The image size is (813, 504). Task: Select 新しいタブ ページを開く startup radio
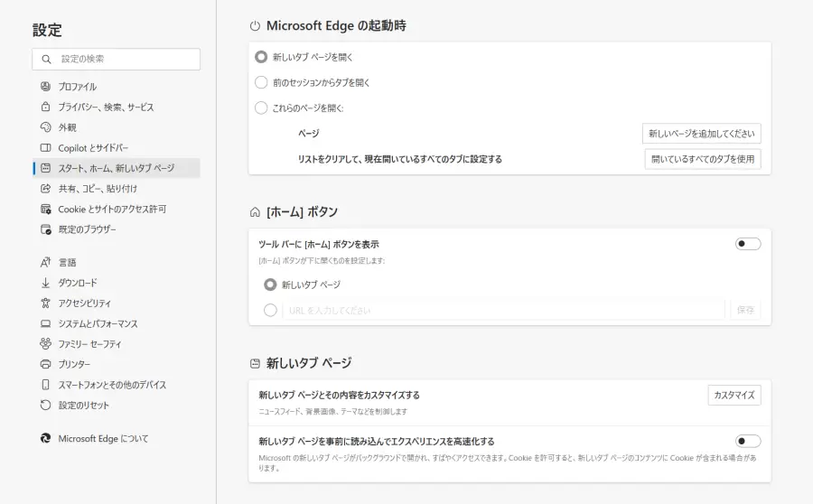(261, 57)
